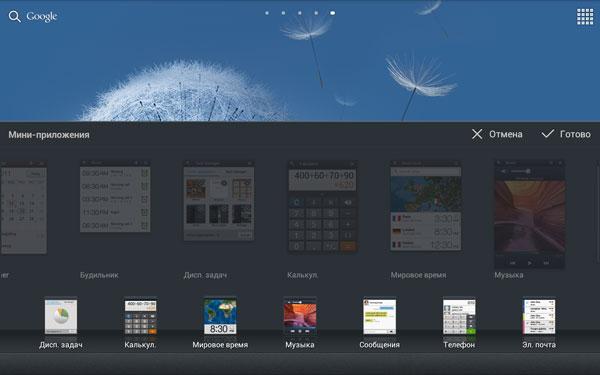
Task: Tap the Телефон icon in bottom tray
Action: [x=459, y=316]
